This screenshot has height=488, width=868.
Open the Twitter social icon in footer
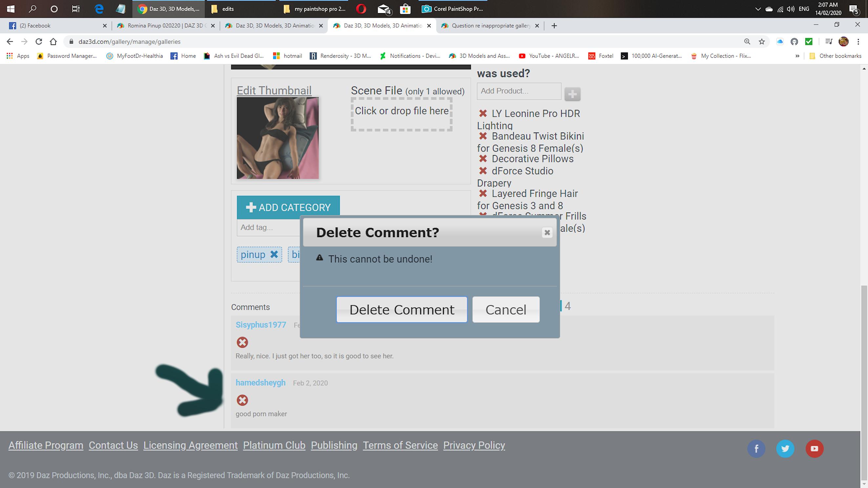(x=785, y=449)
